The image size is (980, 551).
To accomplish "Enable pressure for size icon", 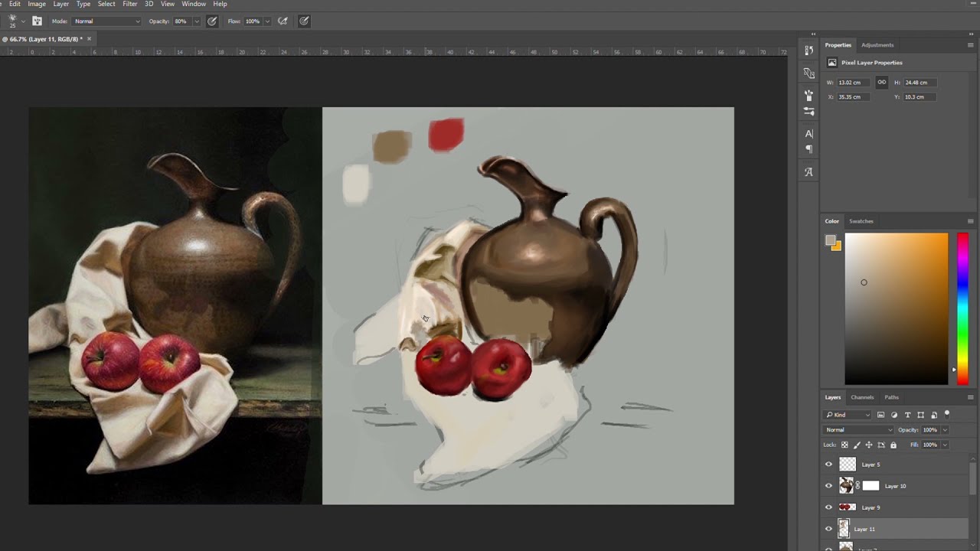I will pos(304,21).
